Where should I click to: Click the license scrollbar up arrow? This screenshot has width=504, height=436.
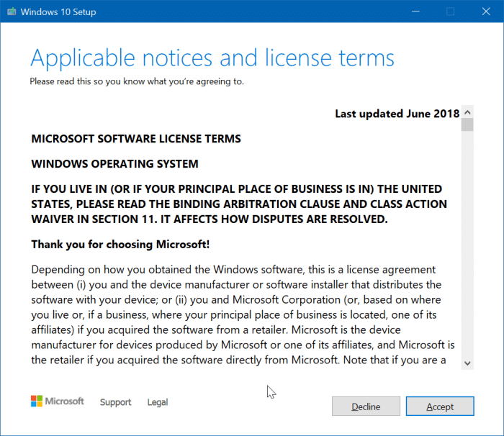pyautogui.click(x=467, y=112)
